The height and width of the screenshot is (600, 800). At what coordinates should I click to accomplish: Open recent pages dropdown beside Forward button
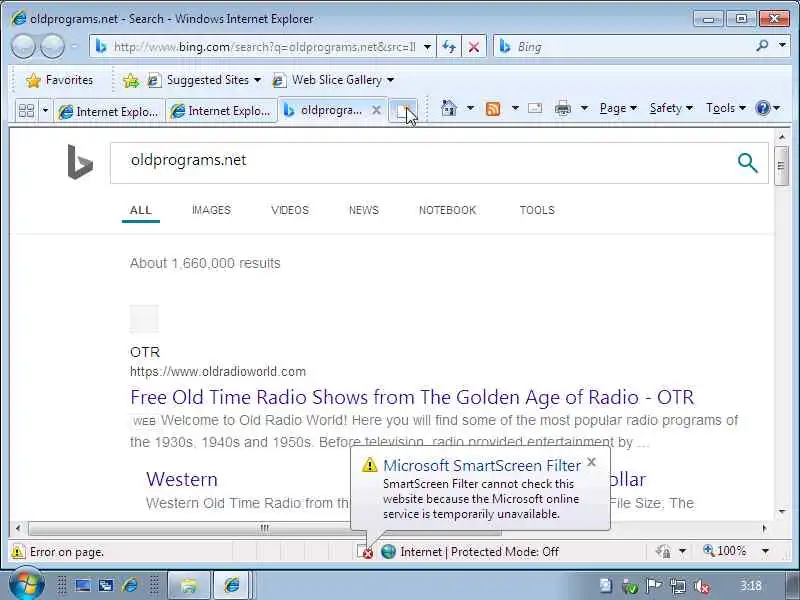point(74,47)
